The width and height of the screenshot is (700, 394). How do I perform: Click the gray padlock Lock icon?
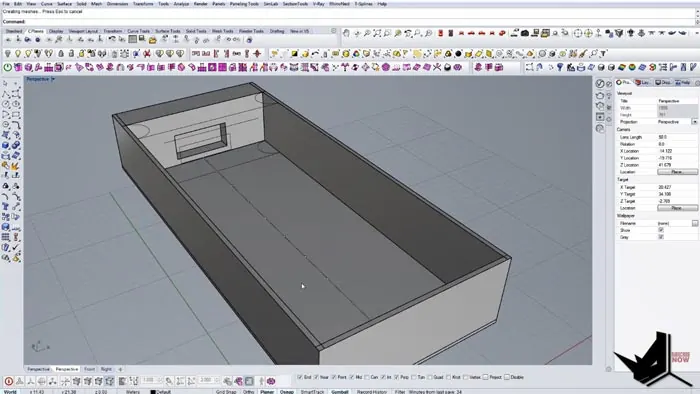coord(61,54)
